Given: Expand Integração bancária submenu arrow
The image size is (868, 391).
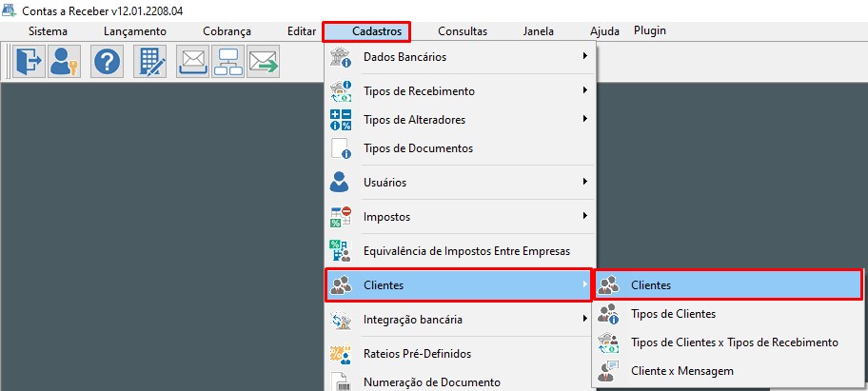Looking at the screenshot, I should pos(584,319).
